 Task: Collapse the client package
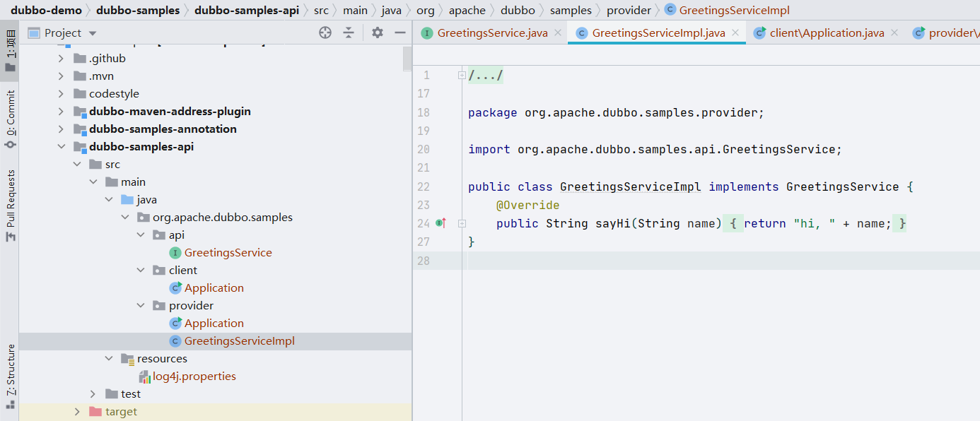[x=141, y=270]
